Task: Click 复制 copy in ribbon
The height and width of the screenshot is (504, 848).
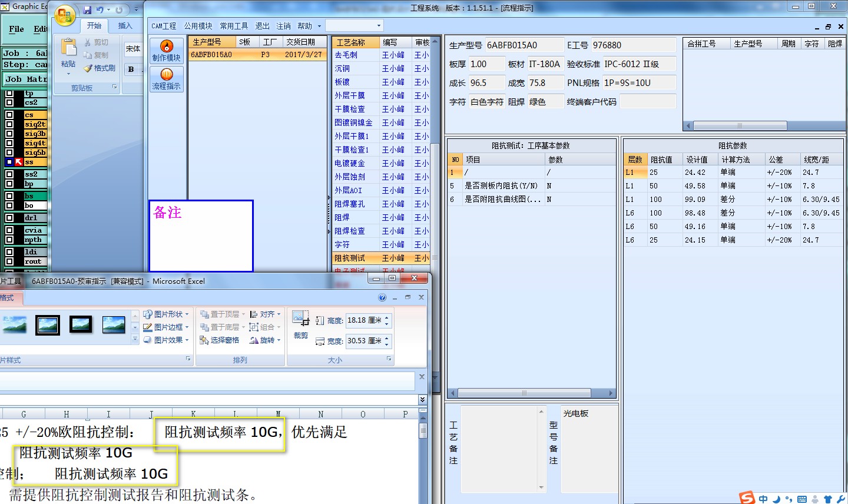Action: pos(97,55)
